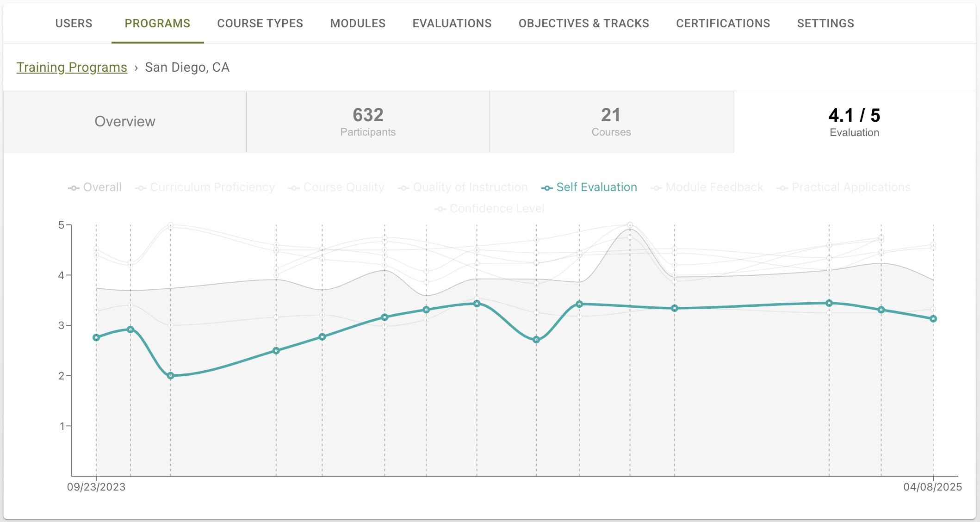Click the lowest Self Evaluation data point

[x=171, y=376]
